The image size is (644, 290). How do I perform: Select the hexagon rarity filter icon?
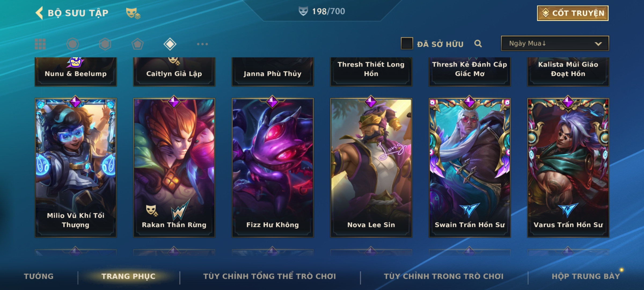[x=105, y=44]
